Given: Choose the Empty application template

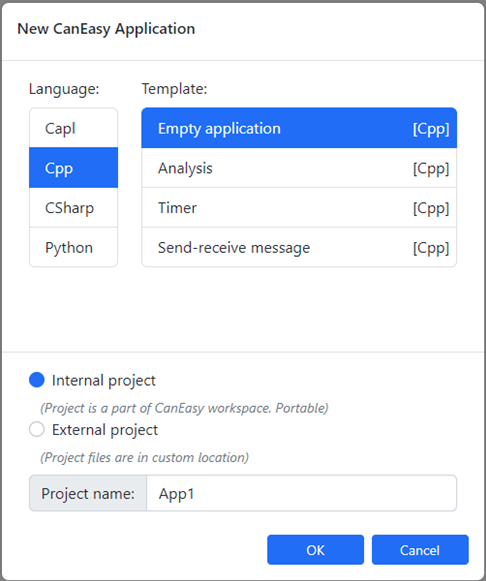Looking at the screenshot, I should 299,128.
